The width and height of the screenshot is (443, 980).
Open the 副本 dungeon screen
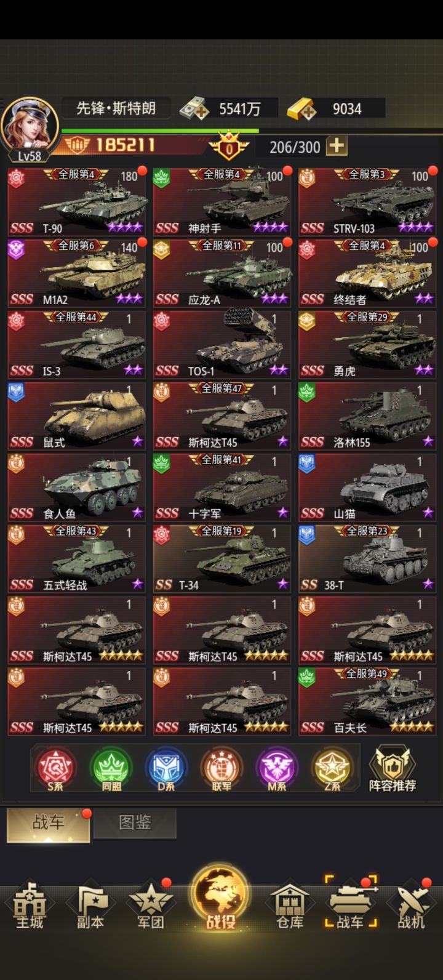[90, 906]
